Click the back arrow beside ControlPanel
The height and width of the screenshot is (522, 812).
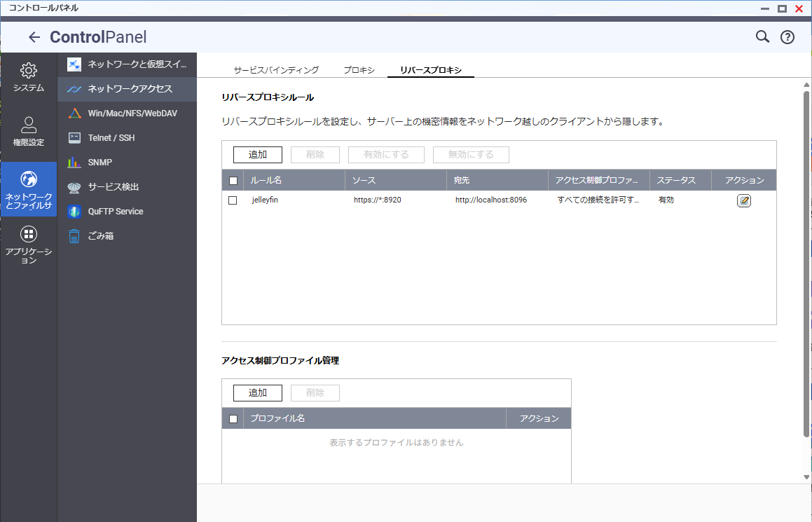click(34, 38)
